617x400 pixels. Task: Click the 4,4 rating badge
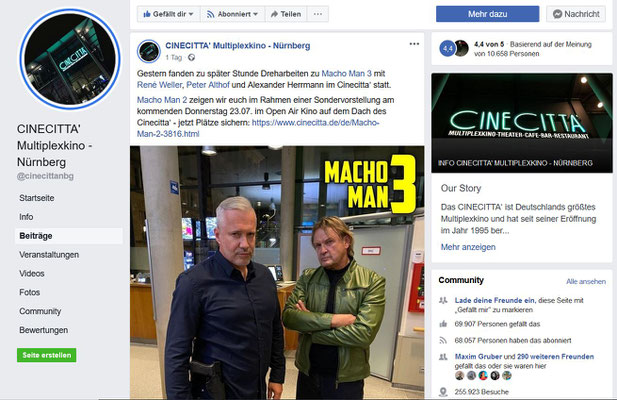coord(447,49)
